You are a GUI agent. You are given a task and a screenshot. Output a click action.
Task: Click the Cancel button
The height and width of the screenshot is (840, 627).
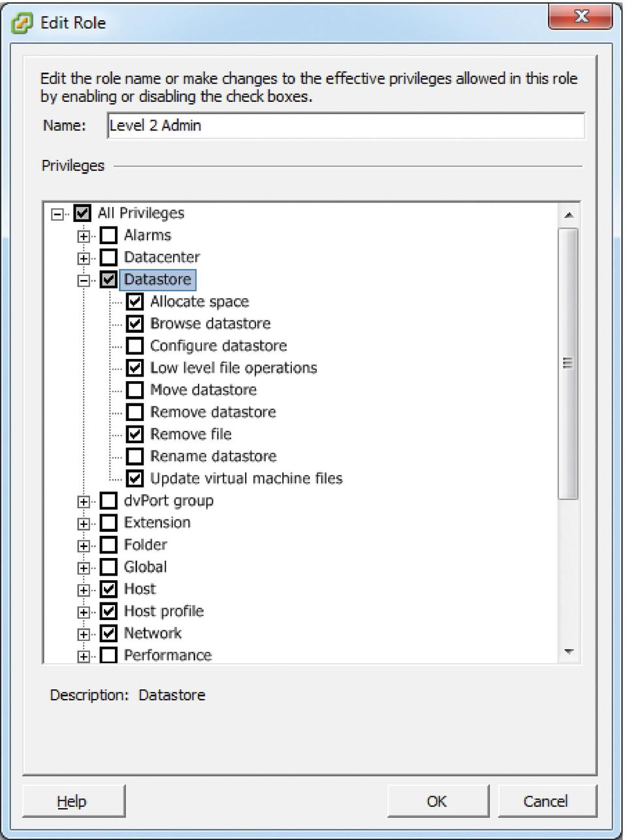546,801
